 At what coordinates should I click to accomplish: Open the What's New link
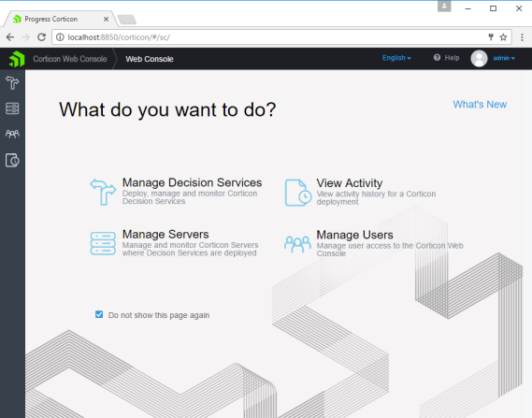[480, 105]
